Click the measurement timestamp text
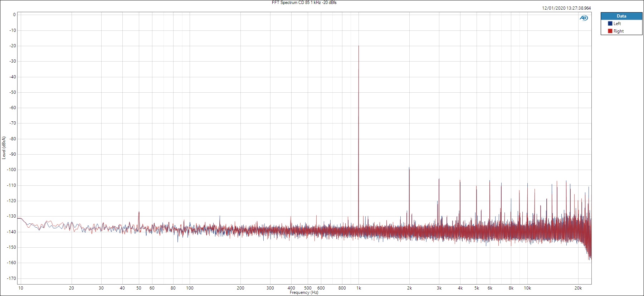 coord(566,8)
